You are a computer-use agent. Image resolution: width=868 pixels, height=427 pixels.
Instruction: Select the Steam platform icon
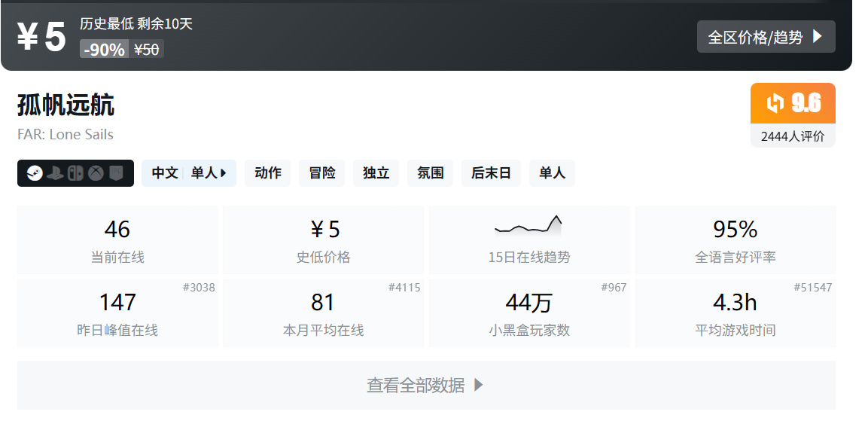click(x=35, y=173)
